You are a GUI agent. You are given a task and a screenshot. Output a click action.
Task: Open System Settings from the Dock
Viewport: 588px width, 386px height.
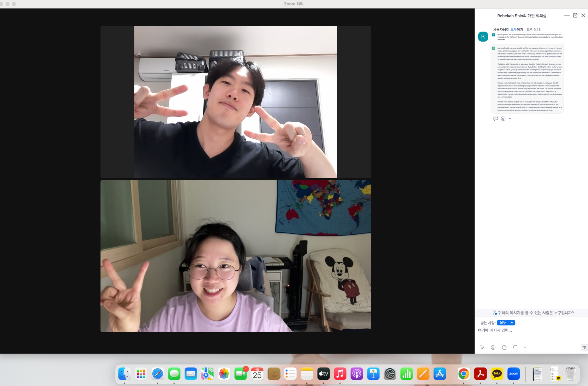coord(390,374)
